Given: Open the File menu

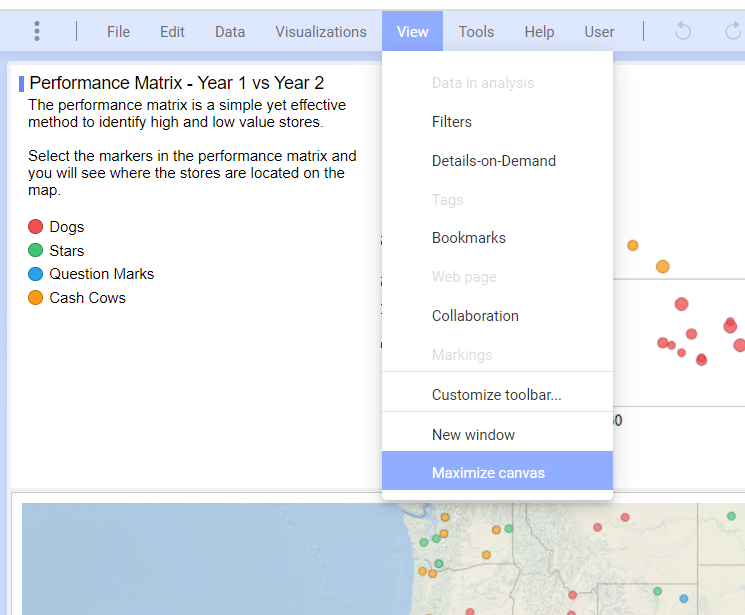Looking at the screenshot, I should (118, 32).
